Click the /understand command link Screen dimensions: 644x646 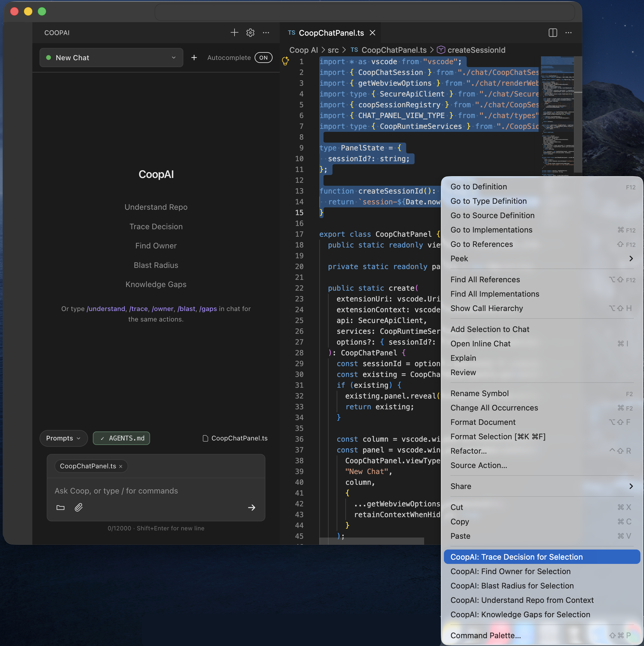pyautogui.click(x=106, y=309)
